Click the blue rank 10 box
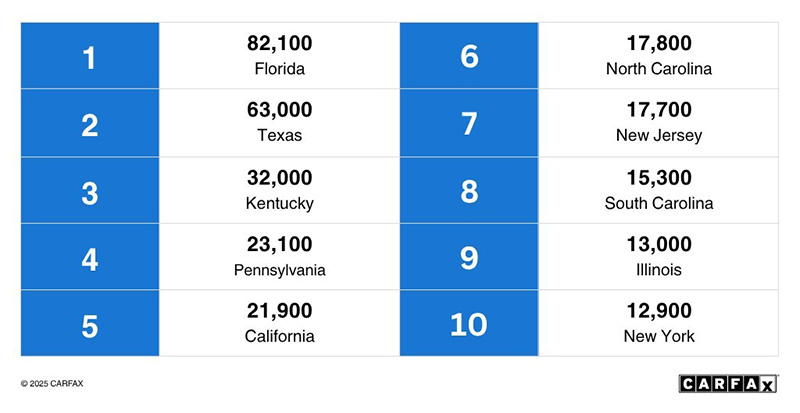The width and height of the screenshot is (800, 413). click(469, 323)
